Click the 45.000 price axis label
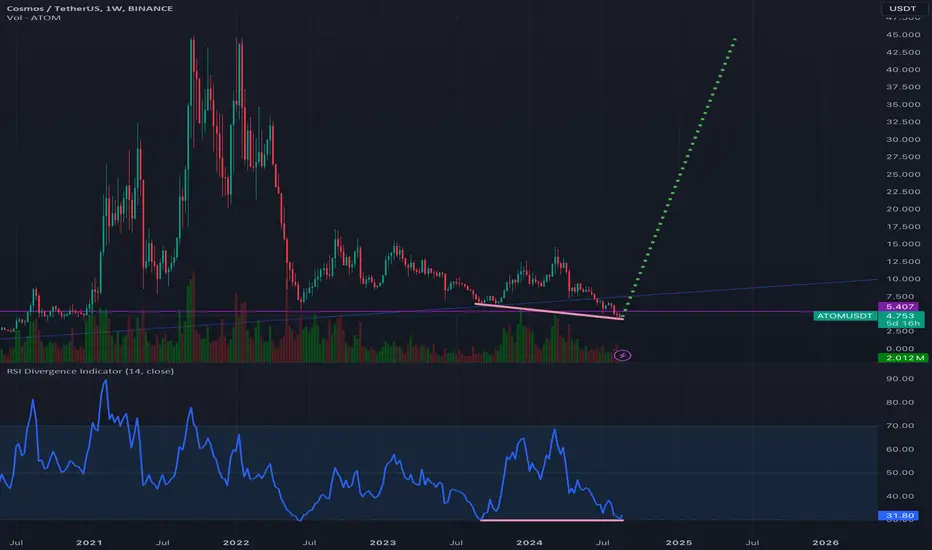This screenshot has height=550, width=932. (903, 34)
